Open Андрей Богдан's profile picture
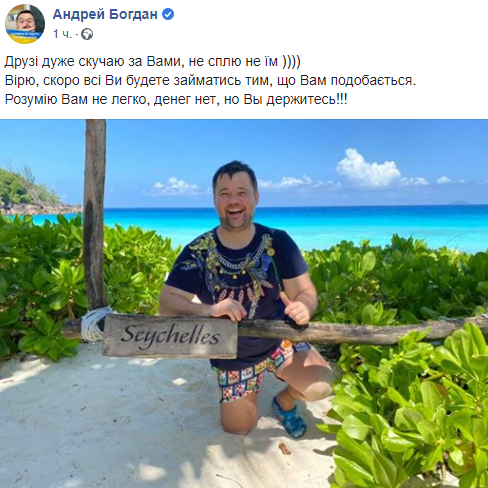This screenshot has height=488, width=488. (25, 24)
